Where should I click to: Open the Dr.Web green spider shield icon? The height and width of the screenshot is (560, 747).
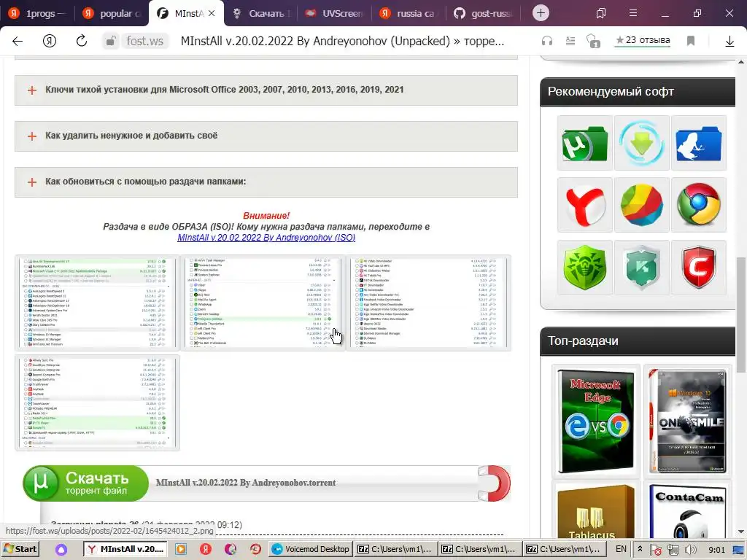[584, 268]
